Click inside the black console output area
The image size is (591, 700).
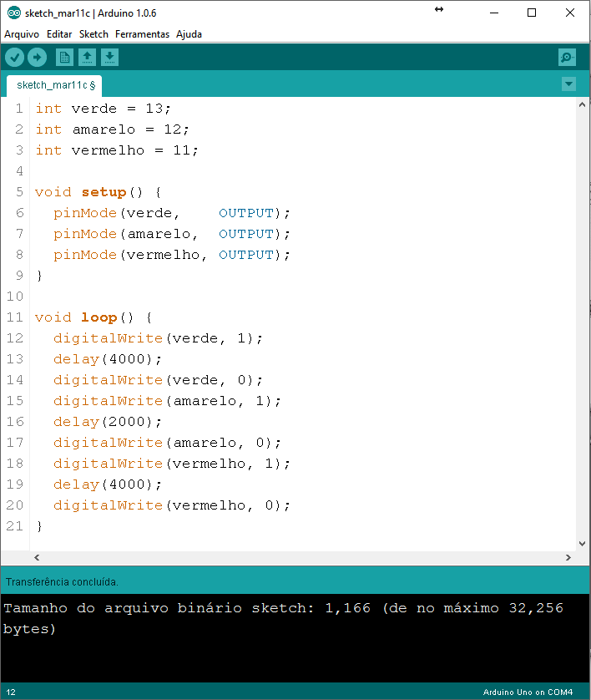(x=292, y=652)
